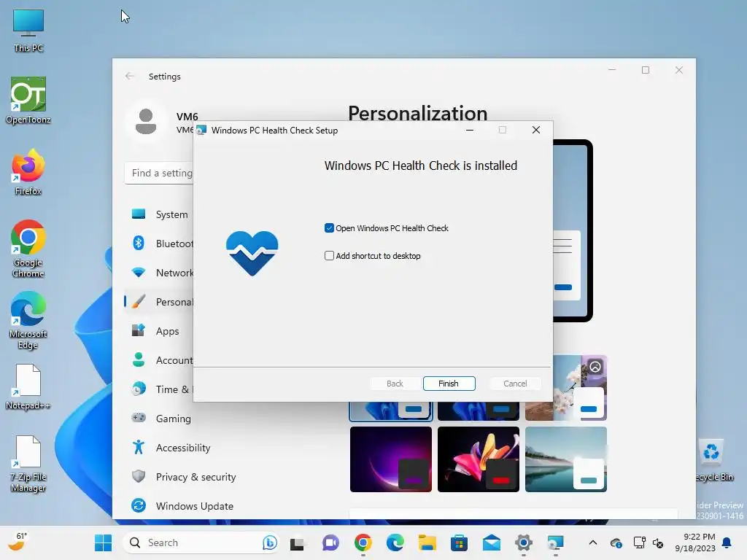Open Time & language in Settings sidebar
Image resolution: width=747 pixels, height=560 pixels.
coord(159,389)
